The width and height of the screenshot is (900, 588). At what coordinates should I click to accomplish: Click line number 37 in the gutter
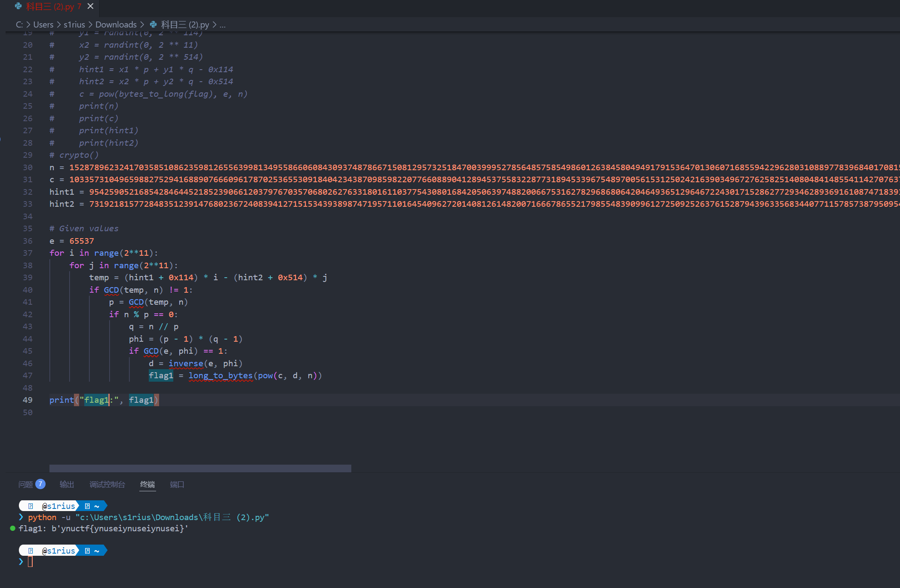[x=28, y=253]
